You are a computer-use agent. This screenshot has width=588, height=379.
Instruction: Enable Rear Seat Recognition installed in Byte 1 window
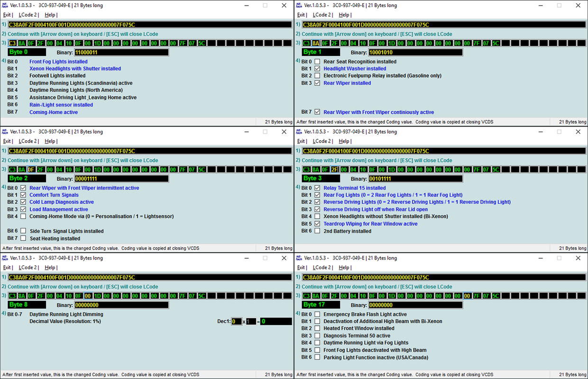(317, 62)
